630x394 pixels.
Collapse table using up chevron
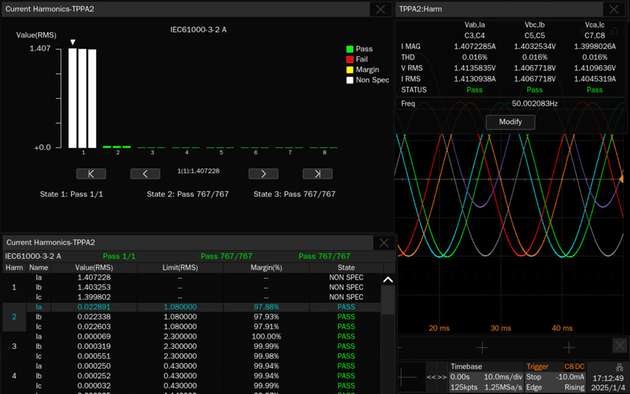(388, 280)
